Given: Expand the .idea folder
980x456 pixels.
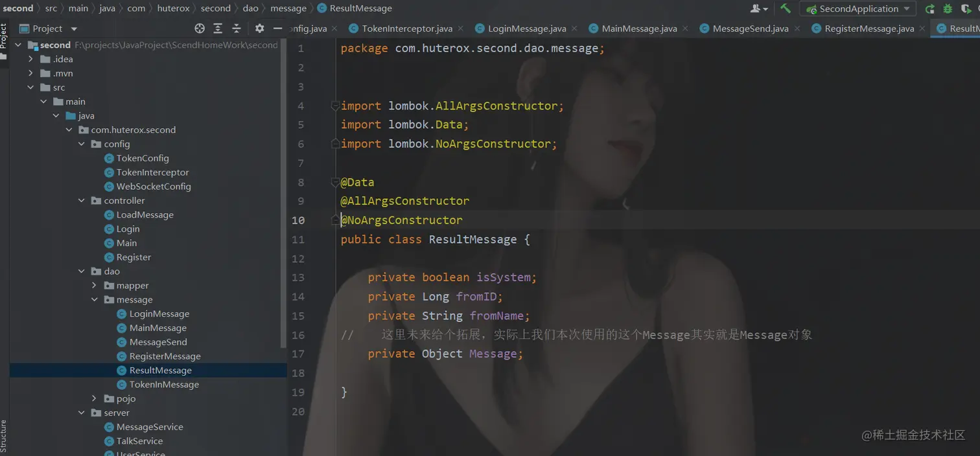Looking at the screenshot, I should coord(30,59).
